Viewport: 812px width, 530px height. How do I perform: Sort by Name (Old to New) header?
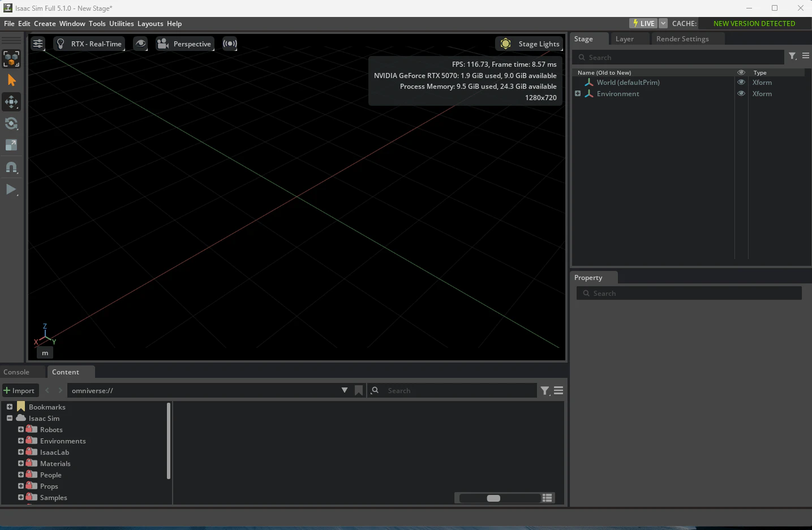(x=604, y=73)
